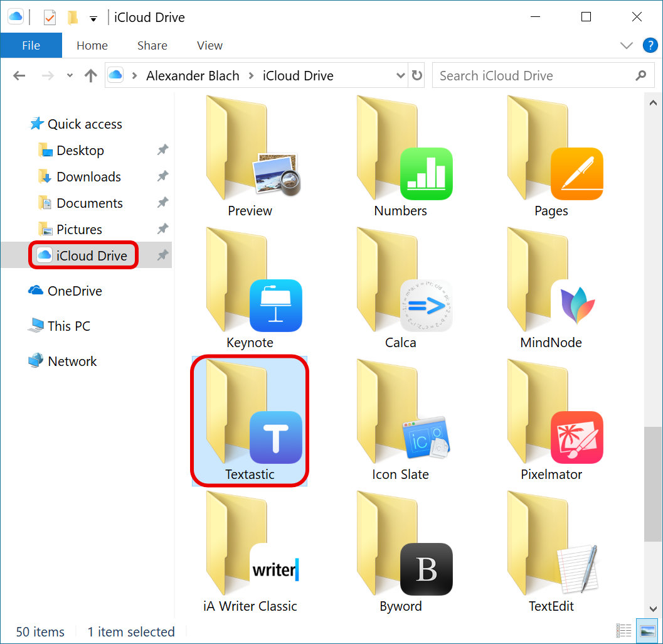Click the search magnifier icon

pyautogui.click(x=640, y=75)
